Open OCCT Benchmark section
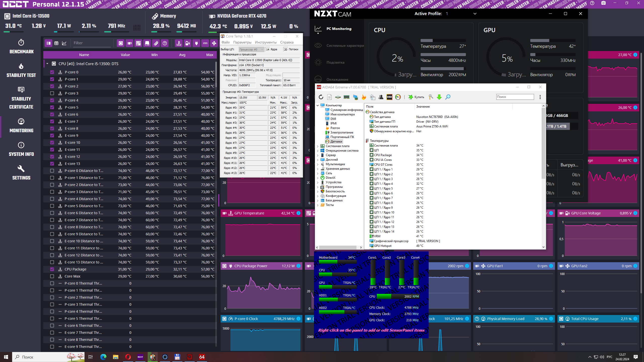Screen dimensions: 644x362 click(21, 47)
